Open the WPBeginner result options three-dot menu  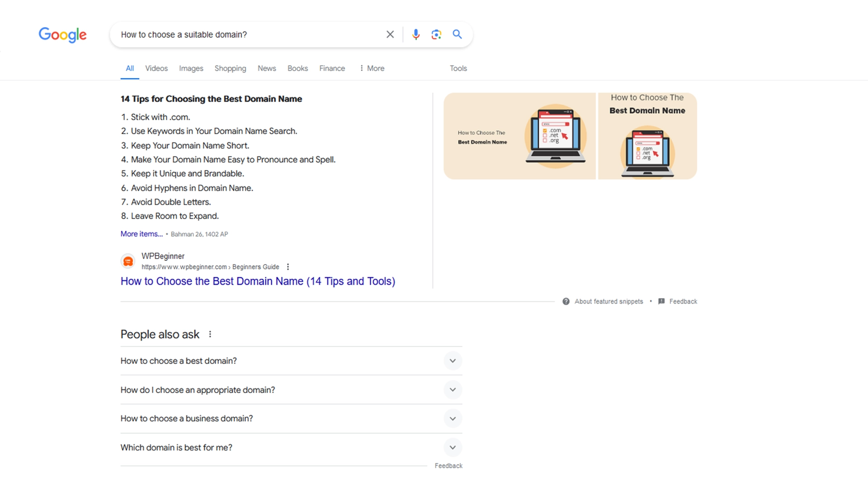[x=288, y=267]
